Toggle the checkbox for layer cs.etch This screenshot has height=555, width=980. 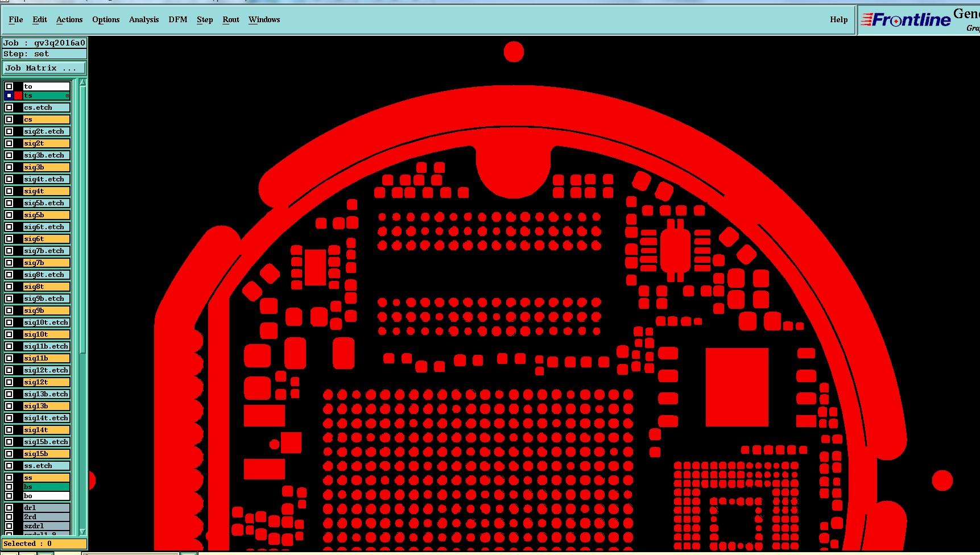[9, 107]
